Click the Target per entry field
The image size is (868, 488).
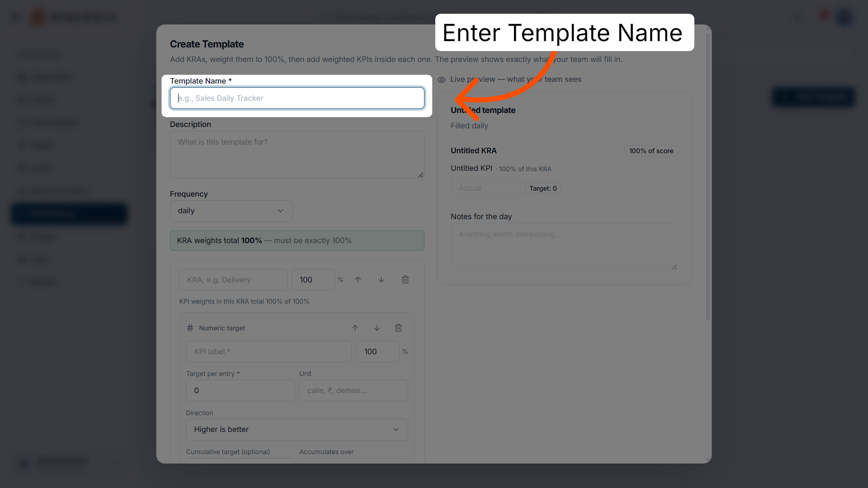[x=240, y=390]
